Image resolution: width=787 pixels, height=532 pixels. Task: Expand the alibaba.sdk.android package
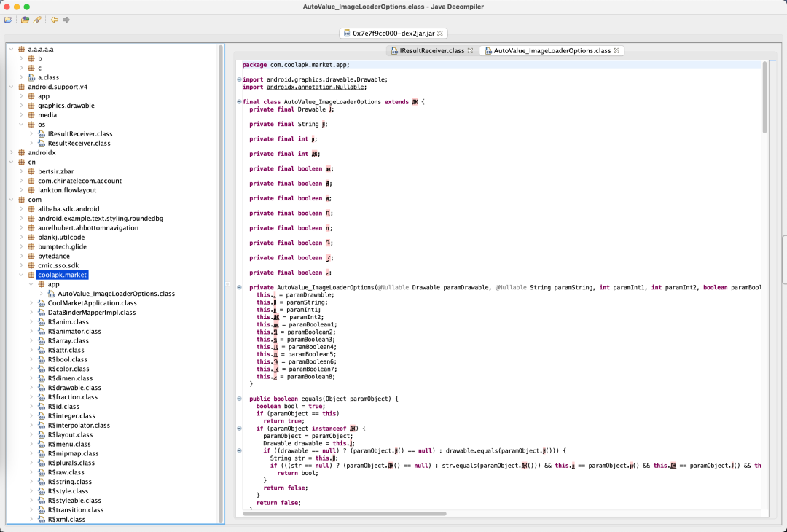pyautogui.click(x=21, y=209)
